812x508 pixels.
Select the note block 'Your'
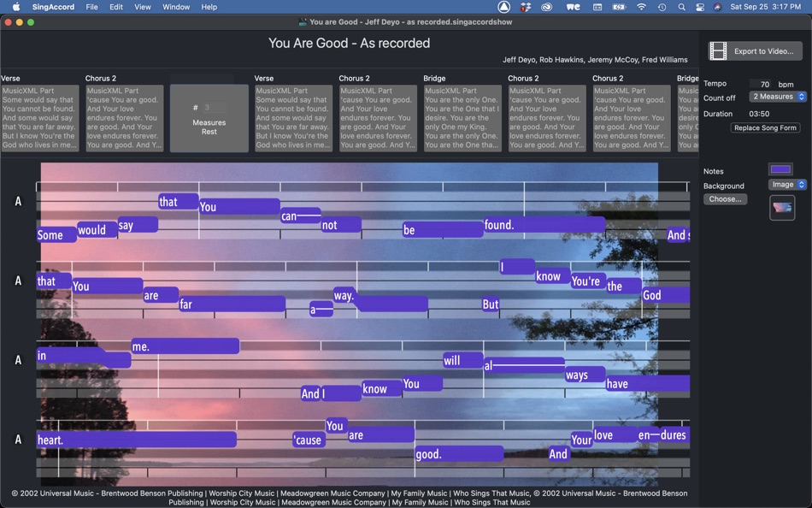[581, 440]
